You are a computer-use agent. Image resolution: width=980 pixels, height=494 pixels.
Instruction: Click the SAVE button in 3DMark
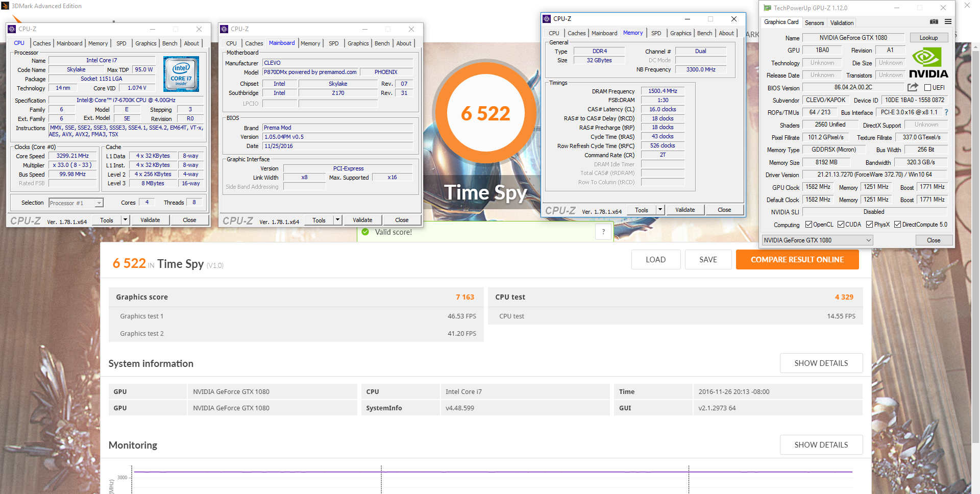(708, 260)
